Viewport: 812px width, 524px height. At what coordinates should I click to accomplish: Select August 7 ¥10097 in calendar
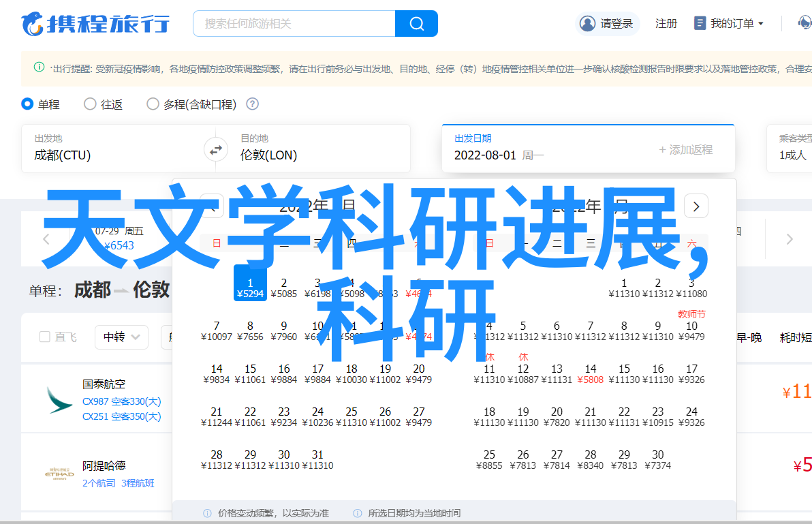click(217, 331)
